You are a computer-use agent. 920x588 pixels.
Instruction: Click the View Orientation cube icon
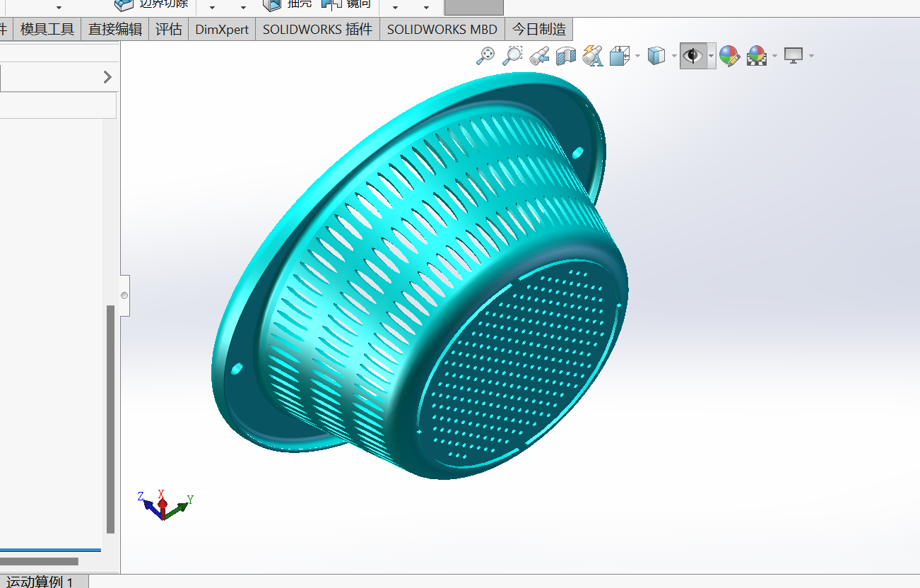point(619,56)
